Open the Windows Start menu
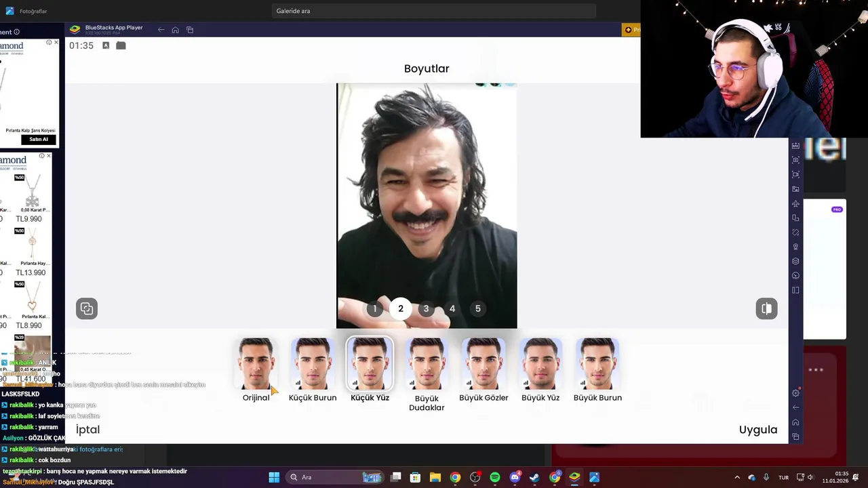The height and width of the screenshot is (488, 868). 274,477
